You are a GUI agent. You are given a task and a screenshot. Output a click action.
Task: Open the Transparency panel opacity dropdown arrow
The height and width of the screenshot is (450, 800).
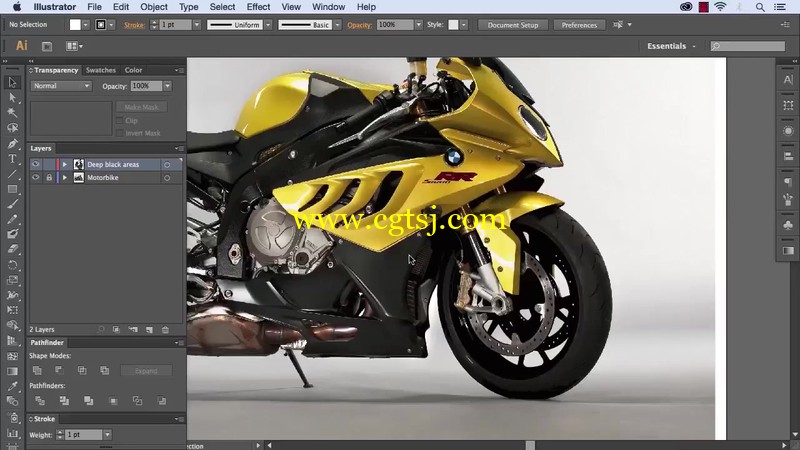(x=167, y=86)
